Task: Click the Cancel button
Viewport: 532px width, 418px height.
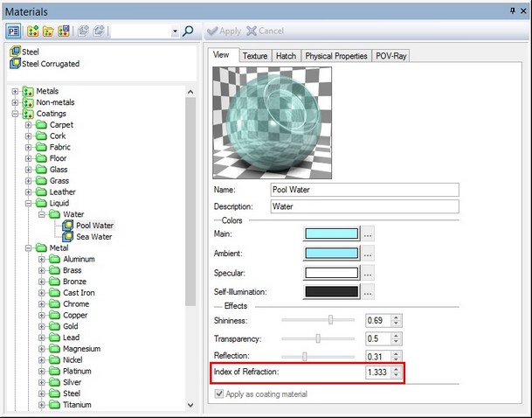Action: point(266,31)
